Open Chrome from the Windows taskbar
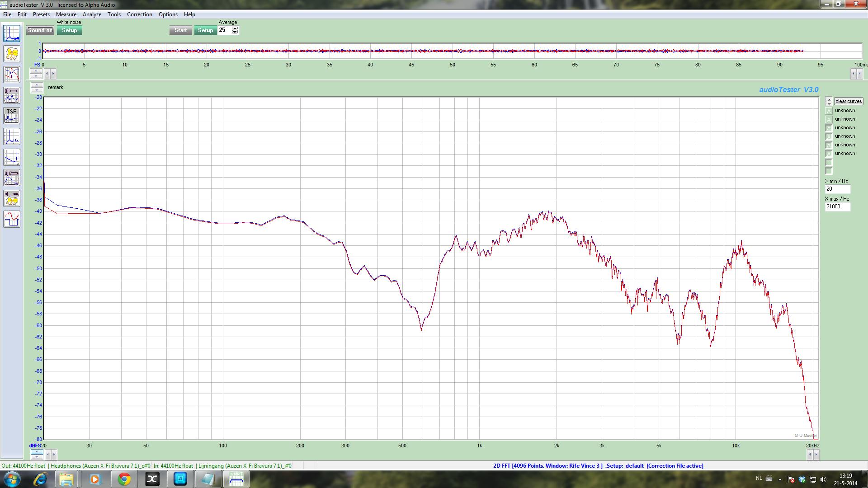The image size is (868, 488). tap(124, 479)
